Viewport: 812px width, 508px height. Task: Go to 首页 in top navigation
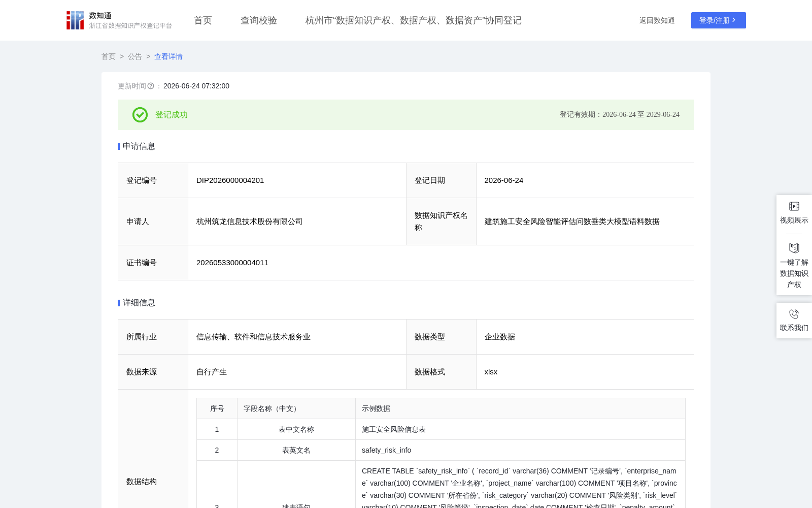click(203, 20)
